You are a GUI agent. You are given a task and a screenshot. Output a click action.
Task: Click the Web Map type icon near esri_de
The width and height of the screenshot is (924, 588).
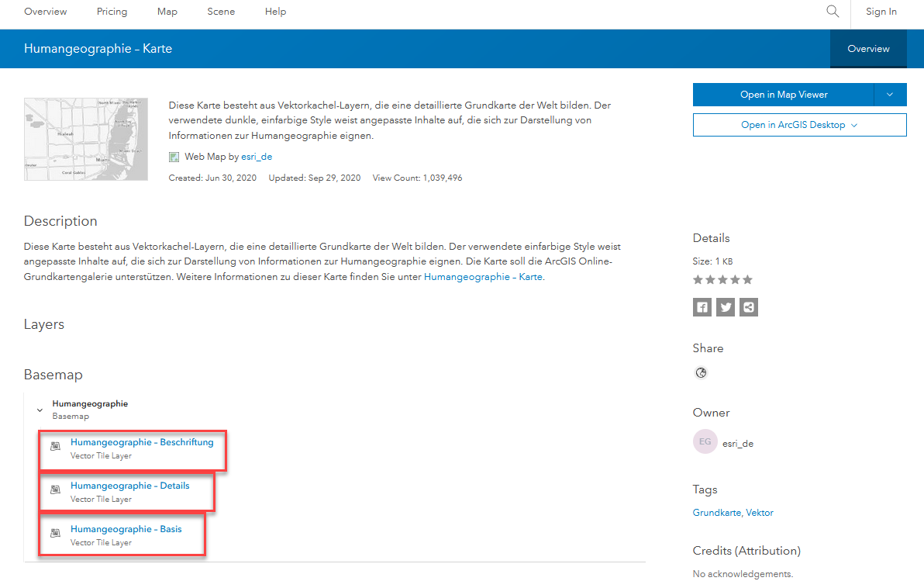pos(174,156)
